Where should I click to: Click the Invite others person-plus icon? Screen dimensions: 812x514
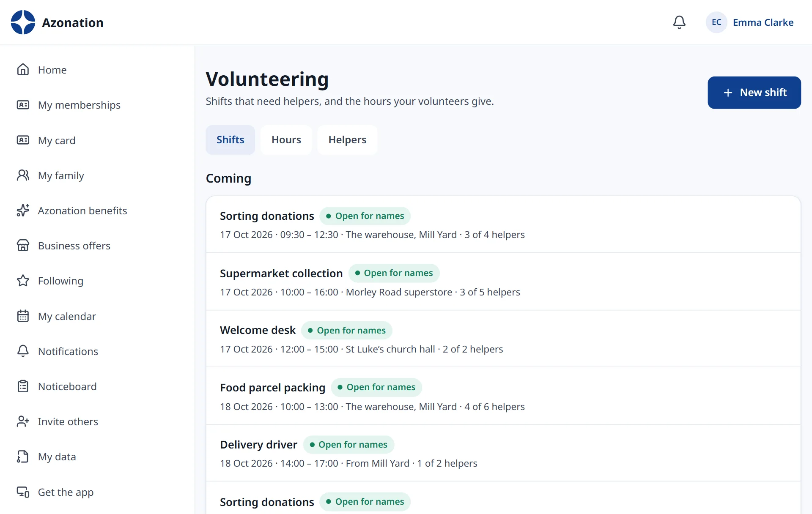23,421
